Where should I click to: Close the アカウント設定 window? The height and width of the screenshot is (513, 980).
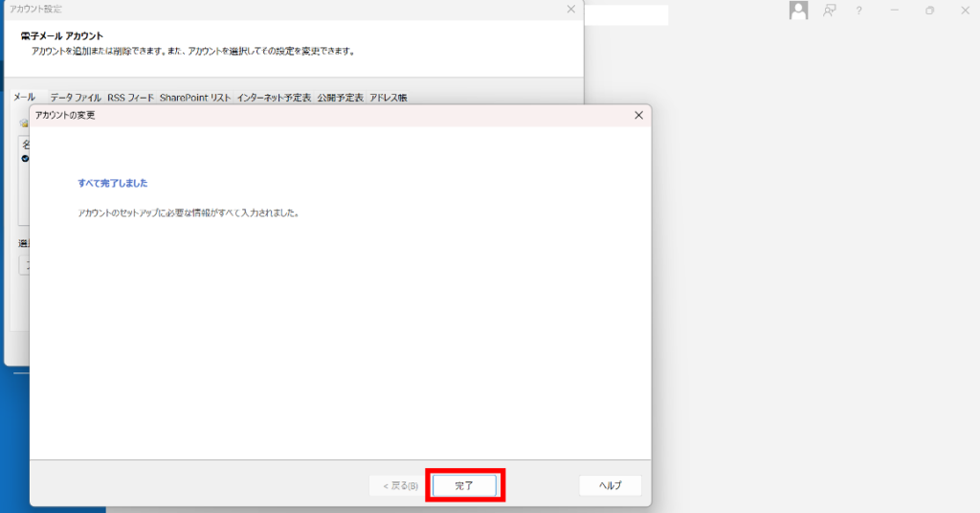[570, 9]
